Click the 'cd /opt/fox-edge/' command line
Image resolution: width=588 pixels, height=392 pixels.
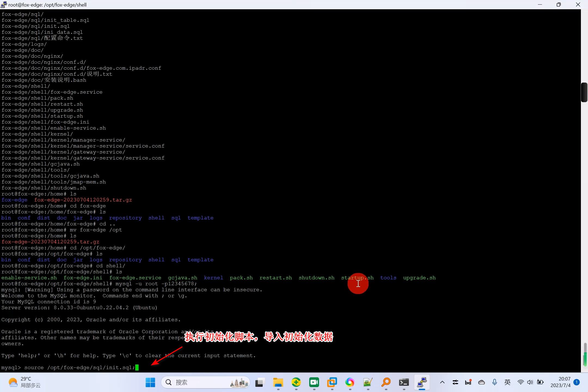pos(63,248)
